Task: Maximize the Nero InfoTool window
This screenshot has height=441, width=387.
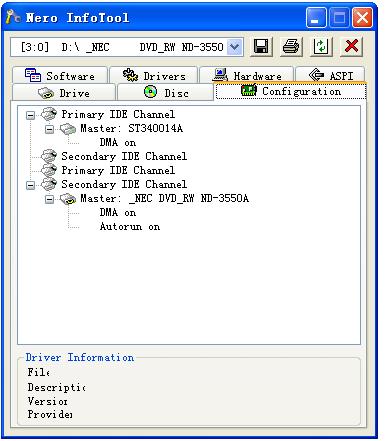Action: pos(339,18)
